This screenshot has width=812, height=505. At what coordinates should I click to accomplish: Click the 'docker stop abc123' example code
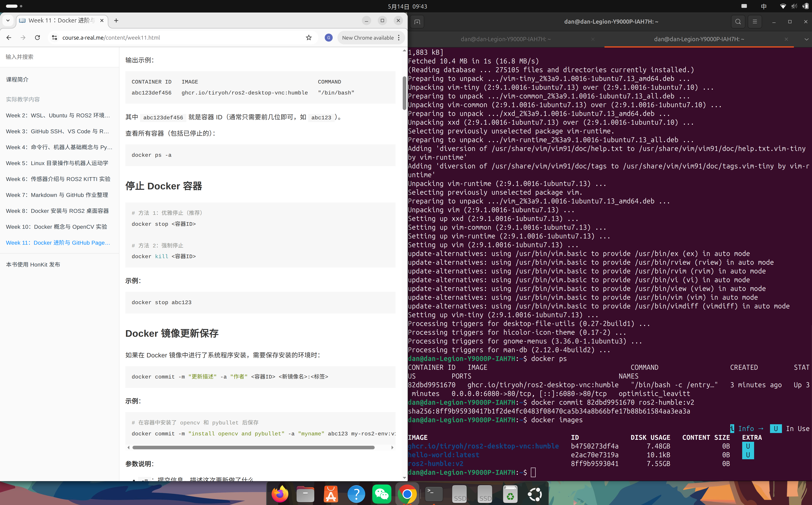[x=161, y=303]
